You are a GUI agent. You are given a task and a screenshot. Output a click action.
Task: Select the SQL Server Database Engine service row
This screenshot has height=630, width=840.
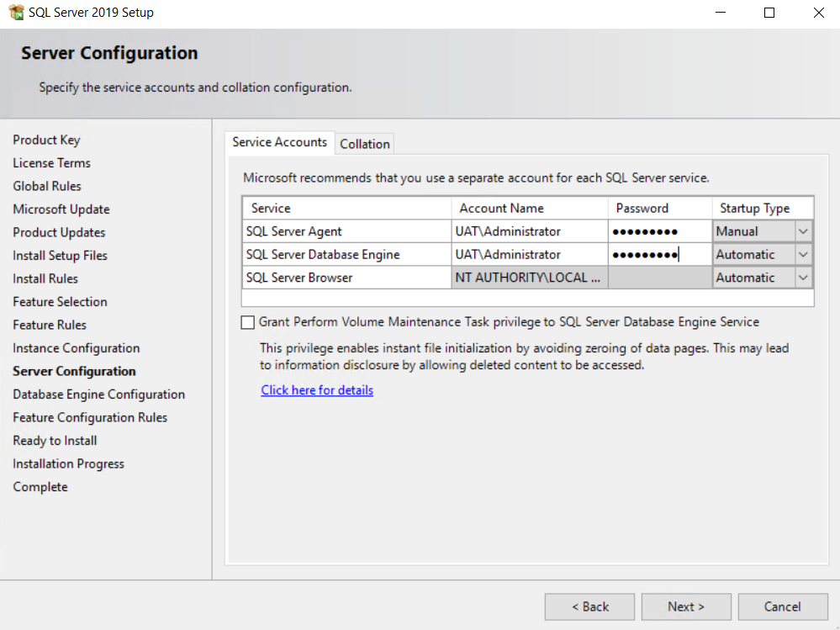point(346,255)
